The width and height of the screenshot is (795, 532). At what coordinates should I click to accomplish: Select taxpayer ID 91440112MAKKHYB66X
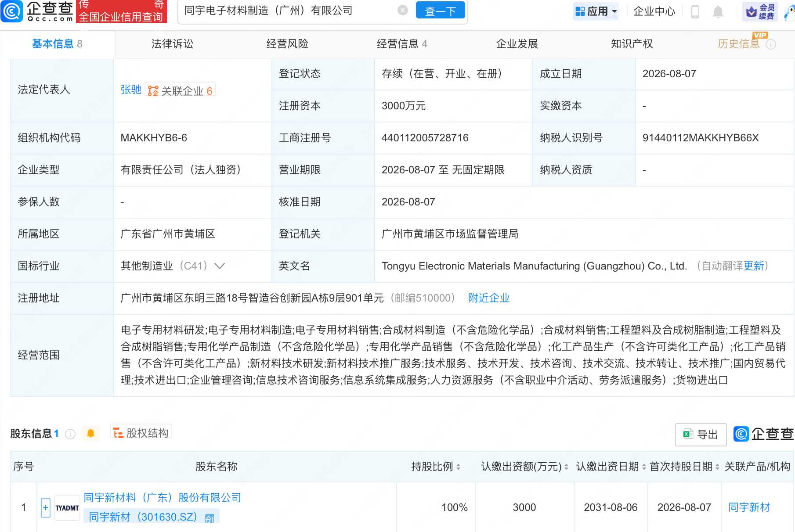(701, 138)
